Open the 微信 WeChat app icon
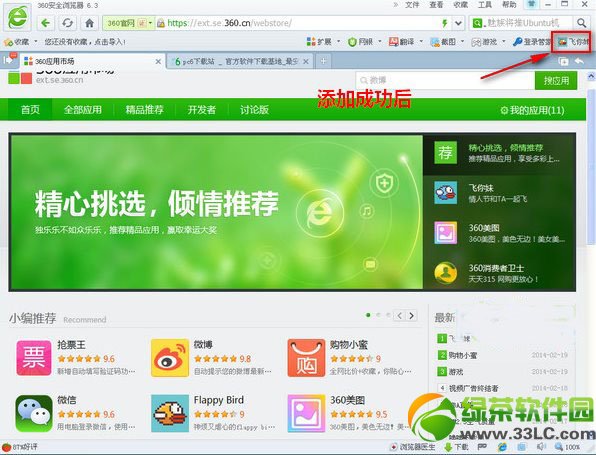The height and width of the screenshot is (455, 596). point(34,413)
